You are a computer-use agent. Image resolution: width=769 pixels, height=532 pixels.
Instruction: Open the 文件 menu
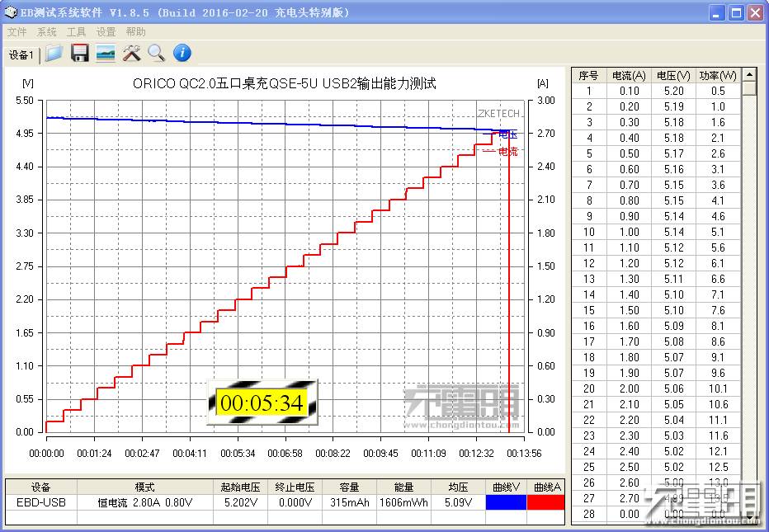point(17,32)
